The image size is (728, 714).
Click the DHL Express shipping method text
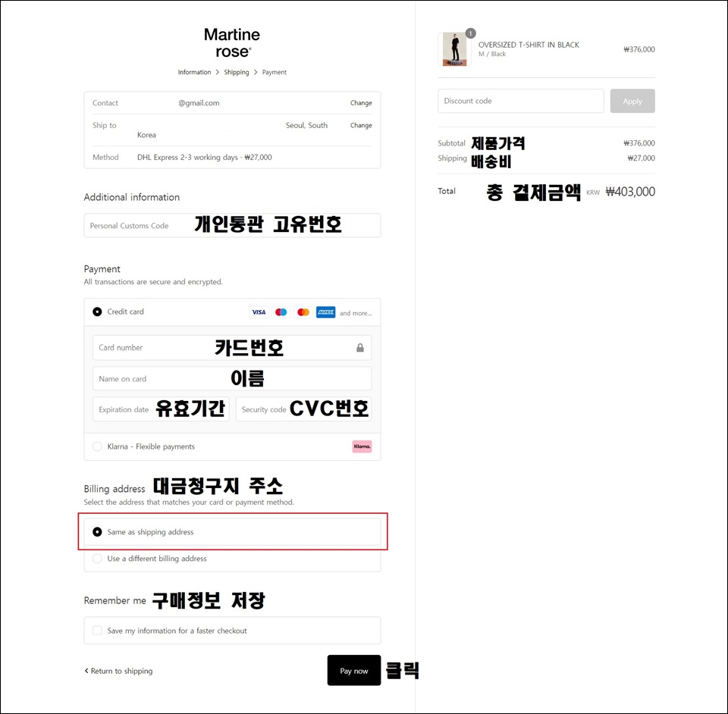click(x=204, y=157)
